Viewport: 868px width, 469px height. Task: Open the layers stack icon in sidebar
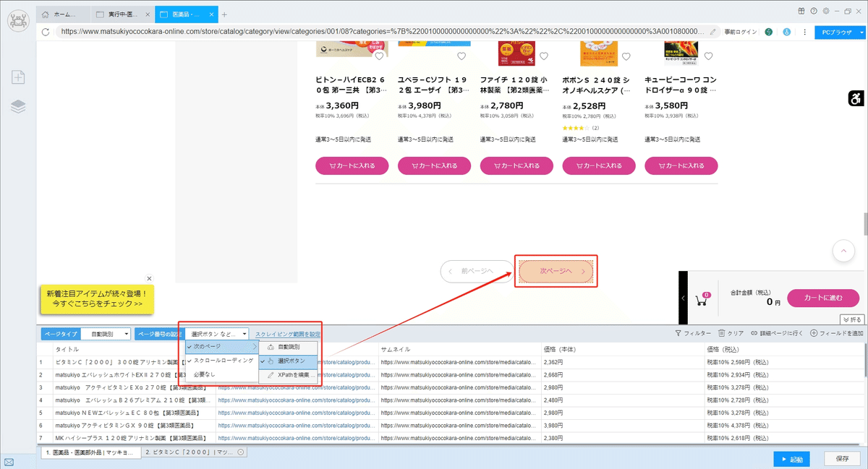(x=18, y=107)
